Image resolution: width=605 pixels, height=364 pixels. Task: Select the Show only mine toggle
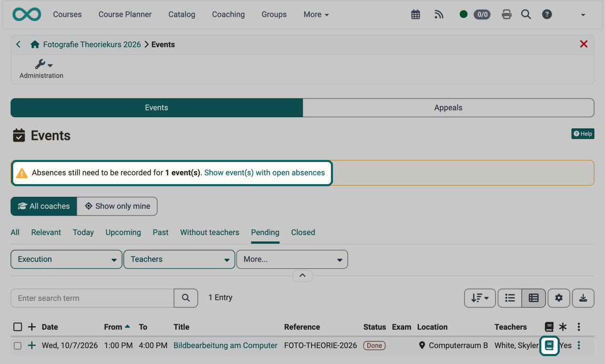click(117, 206)
